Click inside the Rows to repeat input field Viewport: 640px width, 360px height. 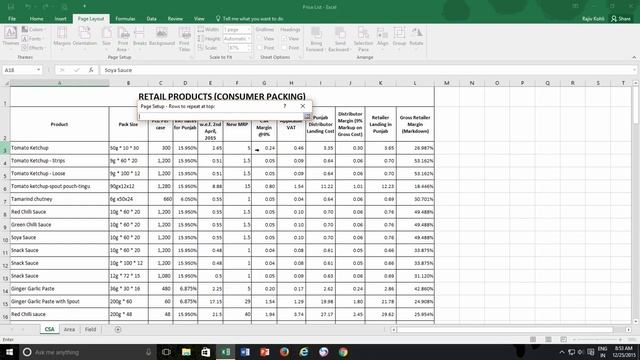(x=221, y=116)
